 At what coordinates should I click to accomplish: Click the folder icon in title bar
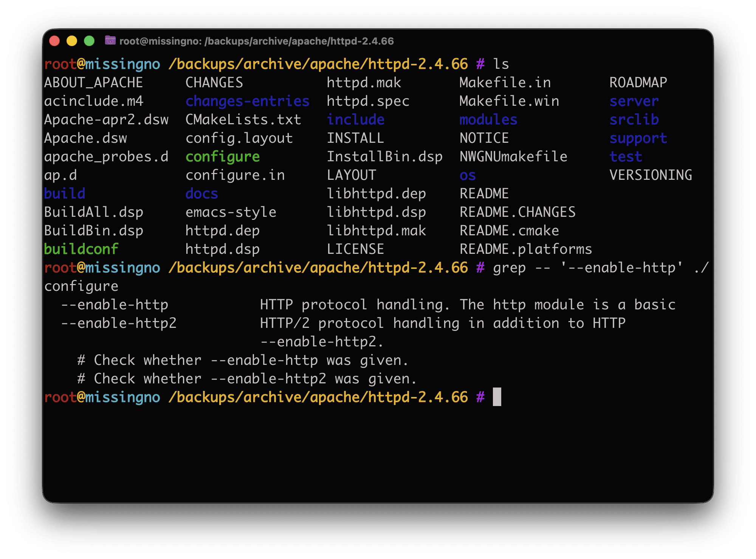tap(110, 40)
